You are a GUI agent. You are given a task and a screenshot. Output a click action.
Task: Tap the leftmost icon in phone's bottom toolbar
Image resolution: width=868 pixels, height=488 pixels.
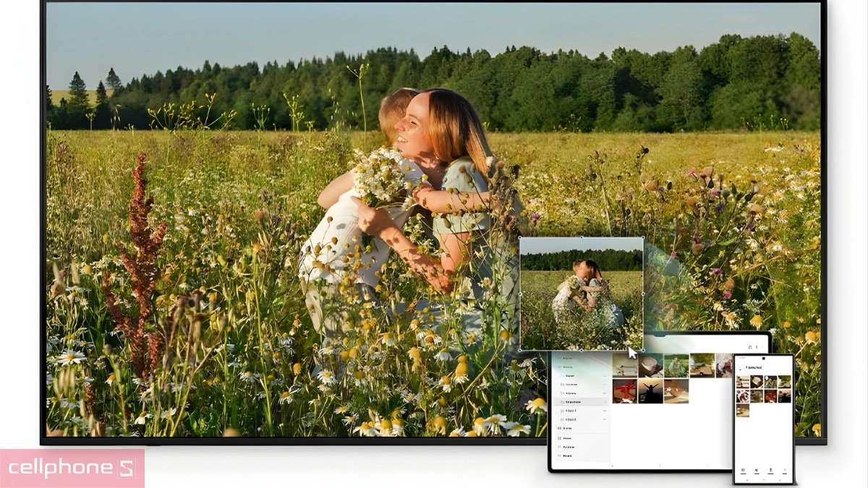click(x=742, y=471)
